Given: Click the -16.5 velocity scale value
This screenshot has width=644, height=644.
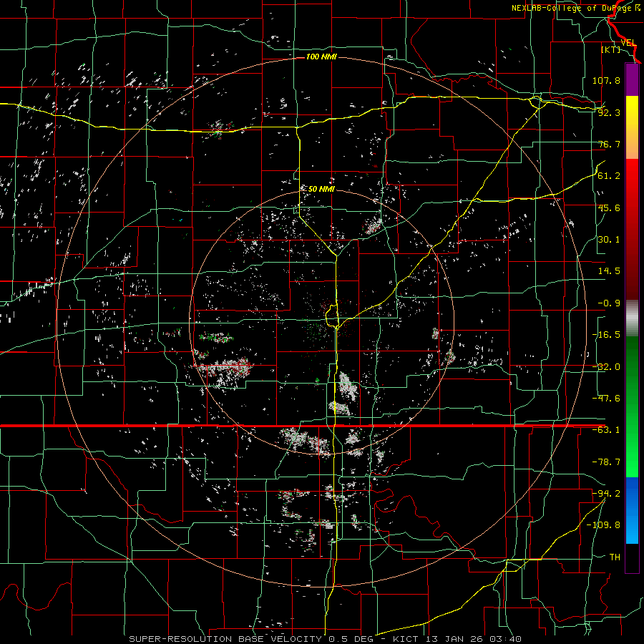Looking at the screenshot, I should click(x=606, y=335).
